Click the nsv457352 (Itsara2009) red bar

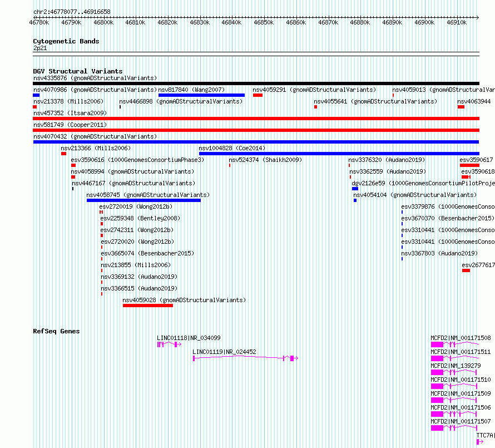(x=256, y=119)
